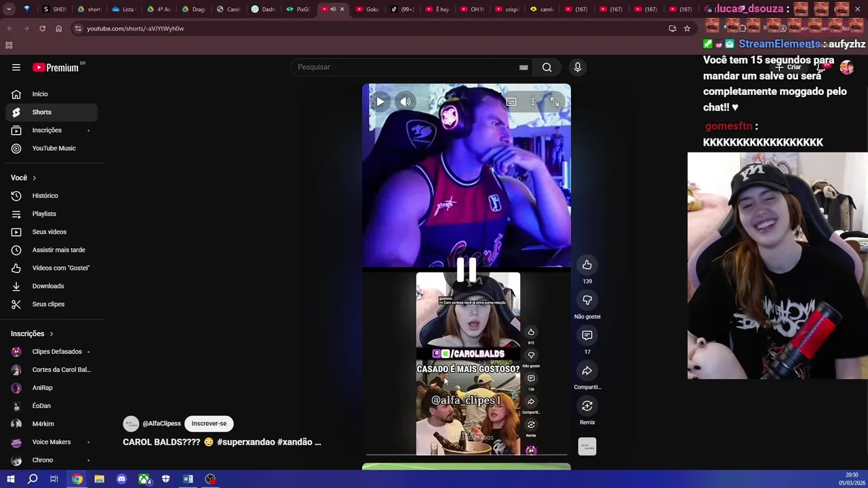Open the Windows Start menu
Screen dimensions: 868x488
coord(10,479)
